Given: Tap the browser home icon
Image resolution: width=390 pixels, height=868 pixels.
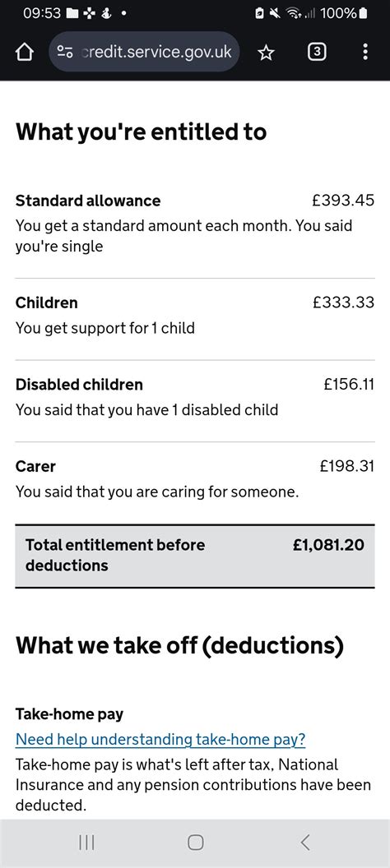Looking at the screenshot, I should [x=24, y=53].
